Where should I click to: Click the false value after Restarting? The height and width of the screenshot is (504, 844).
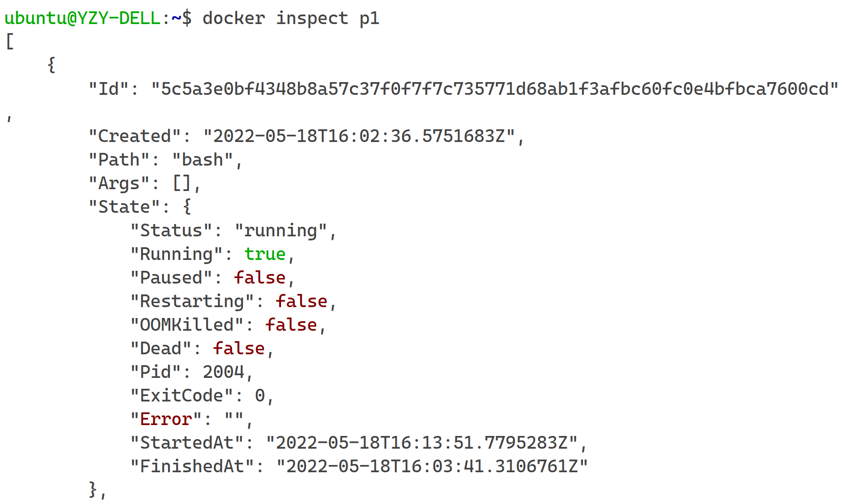pyautogui.click(x=301, y=301)
